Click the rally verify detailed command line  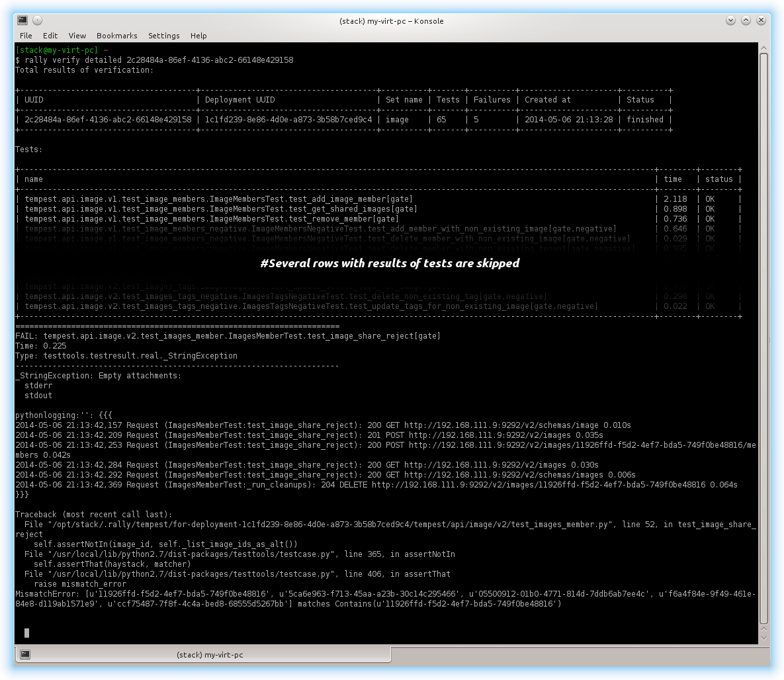[x=155, y=60]
